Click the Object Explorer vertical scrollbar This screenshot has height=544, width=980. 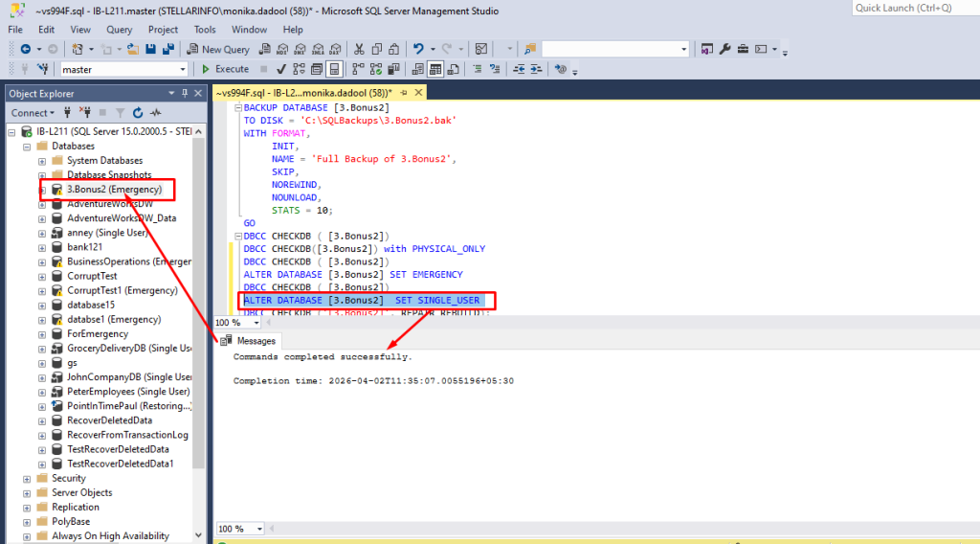click(198, 304)
